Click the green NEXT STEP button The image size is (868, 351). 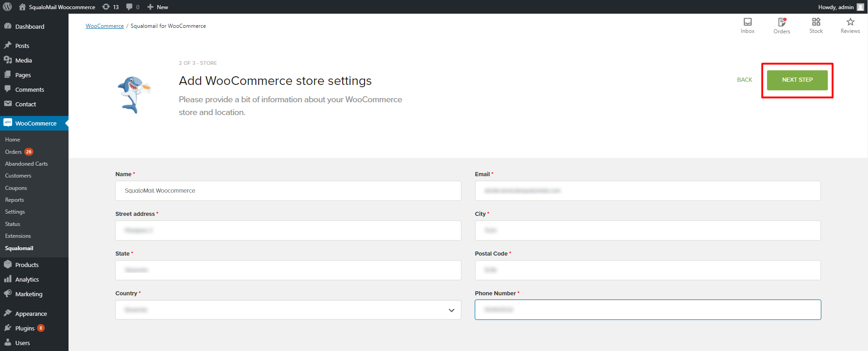797,80
